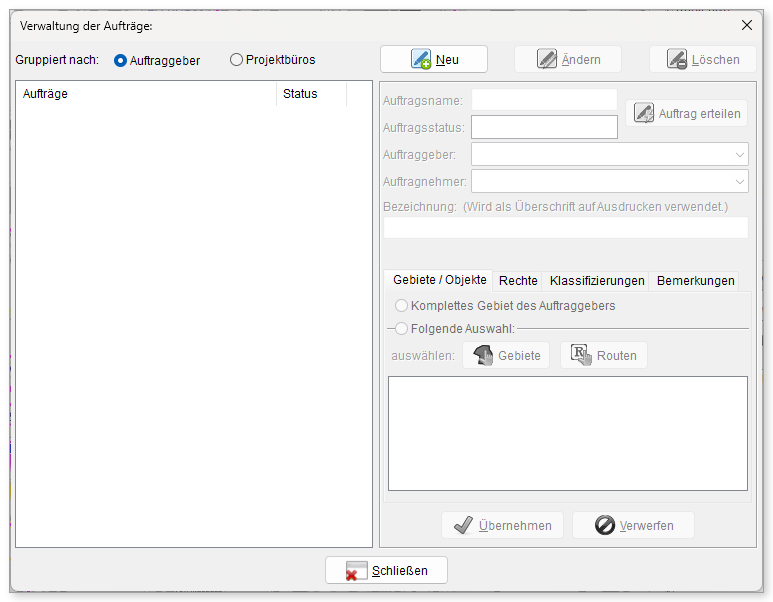Click the Gebiete selection button
This screenshot has width=773, height=602.
click(506, 355)
